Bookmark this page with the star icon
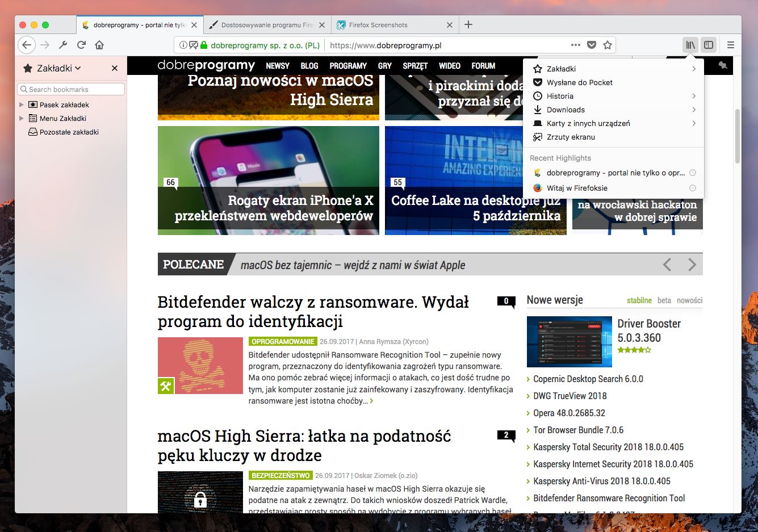 608,45
